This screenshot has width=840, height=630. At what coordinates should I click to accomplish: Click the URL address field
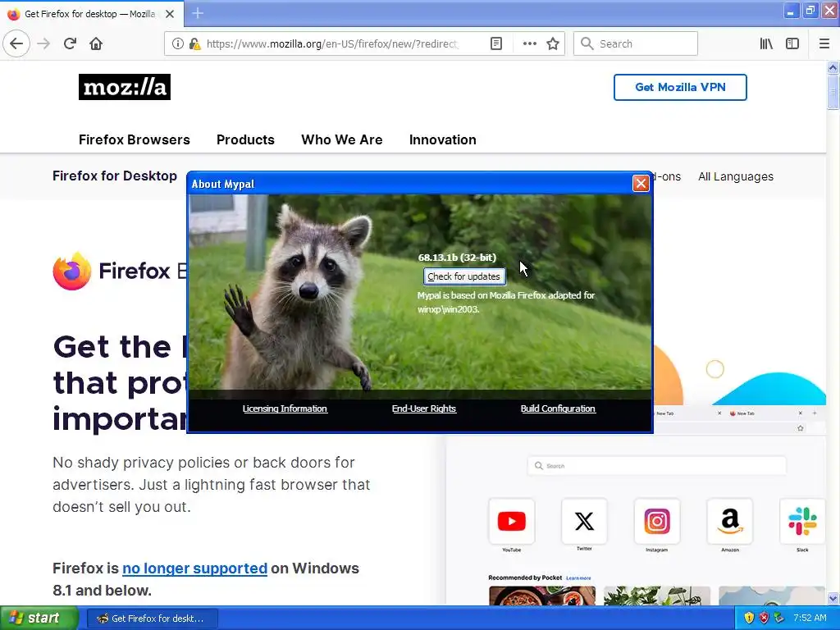click(332, 43)
